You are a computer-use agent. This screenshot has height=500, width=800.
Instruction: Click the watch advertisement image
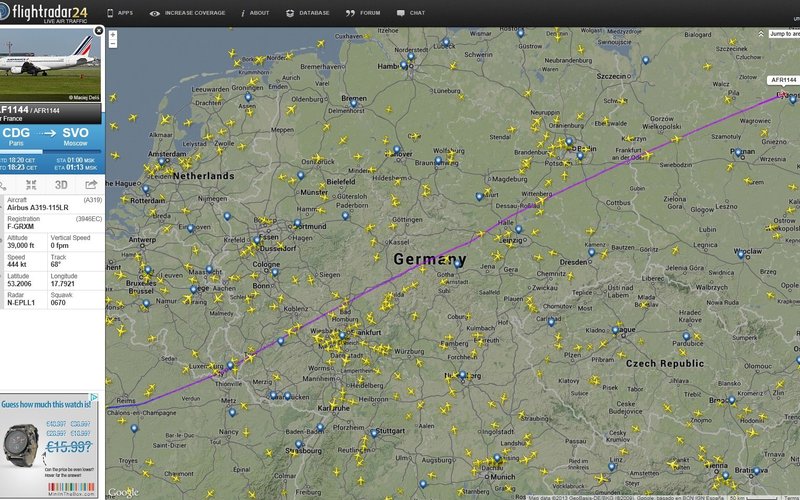pos(21,445)
